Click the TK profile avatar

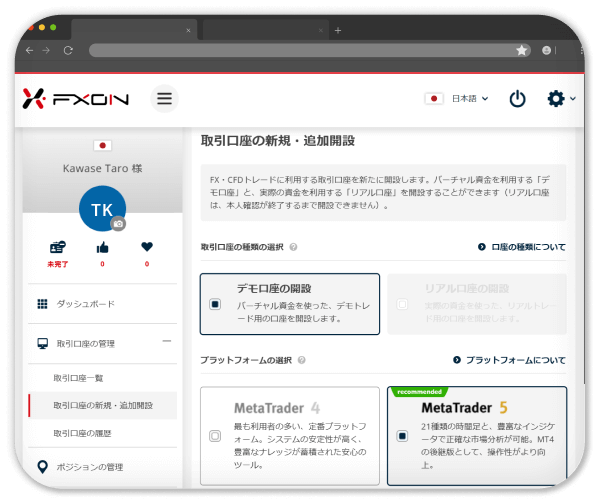[x=102, y=209]
